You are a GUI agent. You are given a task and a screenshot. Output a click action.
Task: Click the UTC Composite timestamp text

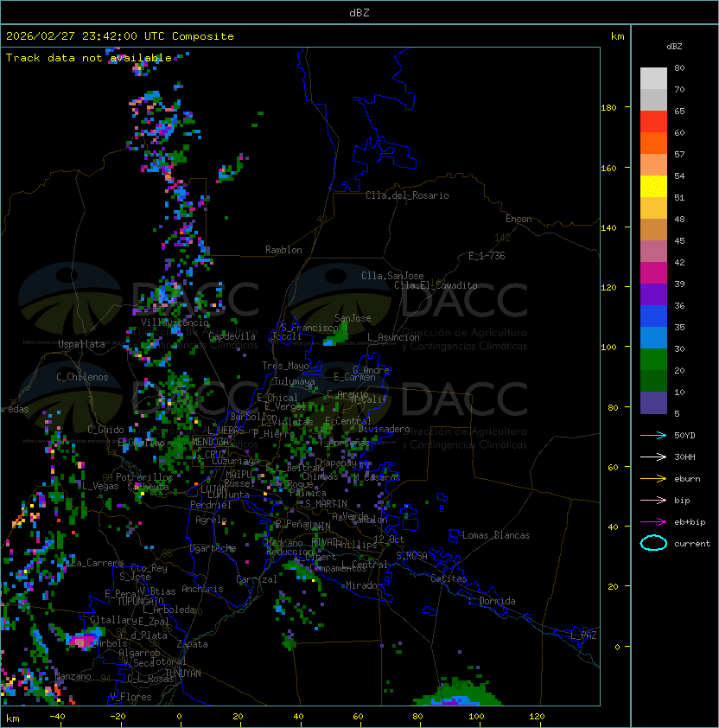[x=119, y=36]
